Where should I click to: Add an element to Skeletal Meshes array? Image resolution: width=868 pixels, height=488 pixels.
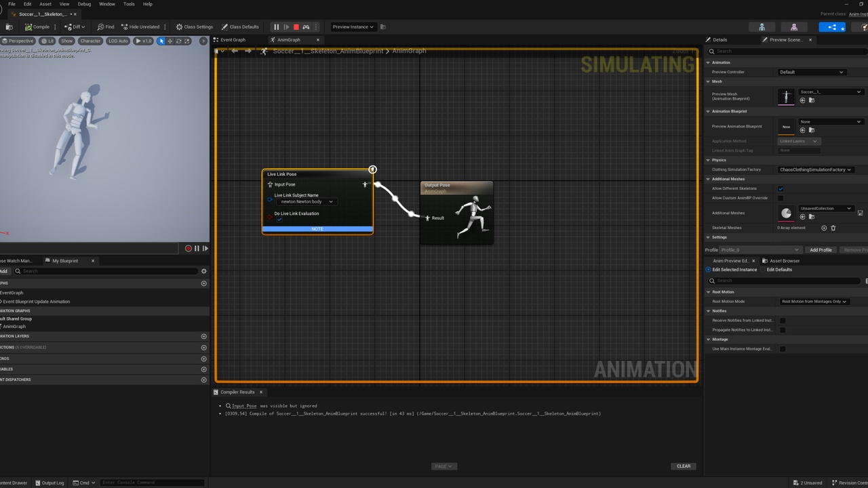824,228
